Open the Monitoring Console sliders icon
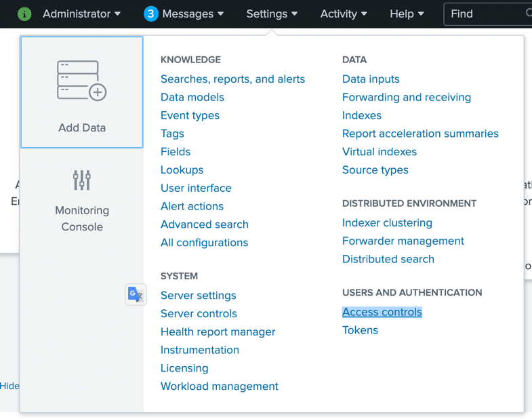Screen dimensions: 532x419 (82, 180)
